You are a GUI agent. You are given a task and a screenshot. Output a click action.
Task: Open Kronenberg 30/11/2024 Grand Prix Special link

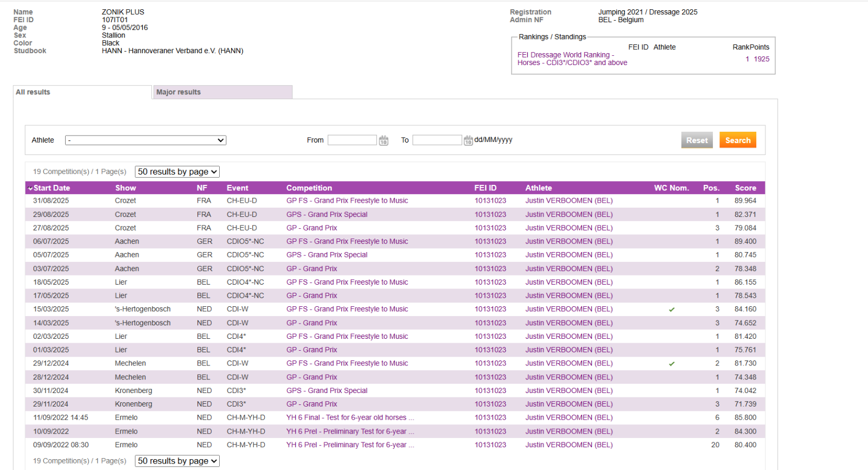point(327,391)
